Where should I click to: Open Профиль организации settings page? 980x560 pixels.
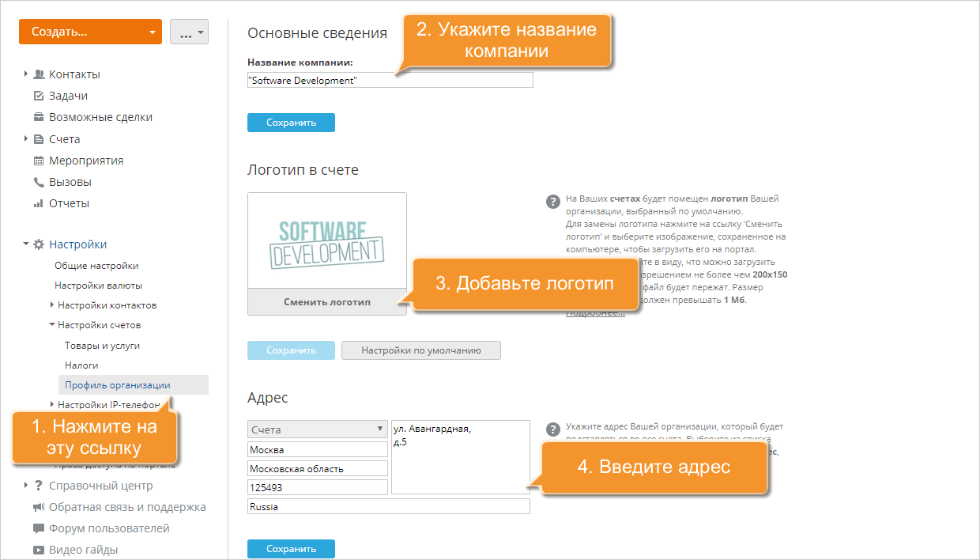tap(118, 385)
